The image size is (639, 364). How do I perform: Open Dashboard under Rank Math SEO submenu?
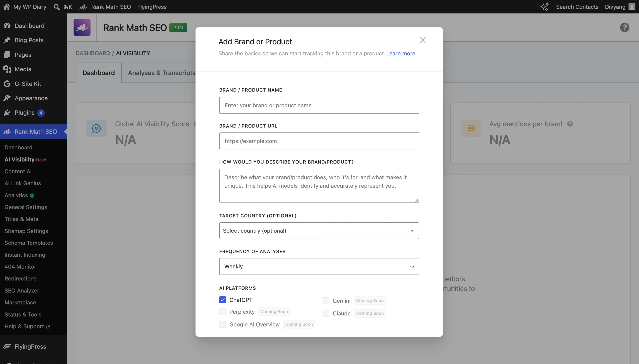click(x=18, y=147)
